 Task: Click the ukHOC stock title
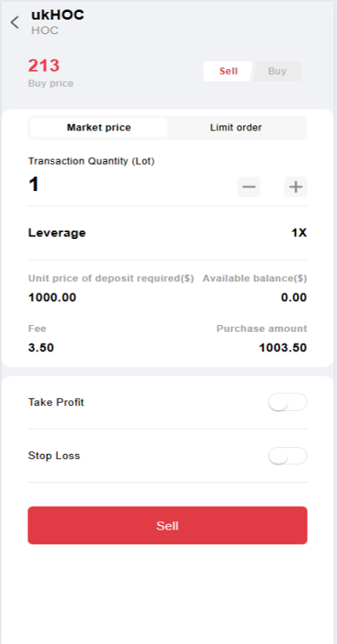[57, 15]
